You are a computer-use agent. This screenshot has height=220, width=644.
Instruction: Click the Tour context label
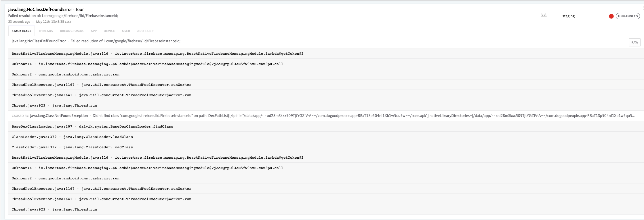click(x=79, y=10)
